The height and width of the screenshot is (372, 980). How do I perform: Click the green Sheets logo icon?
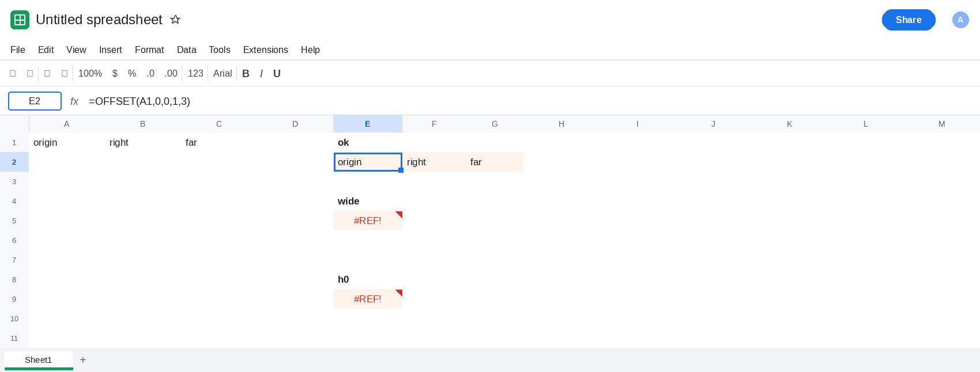pos(20,20)
